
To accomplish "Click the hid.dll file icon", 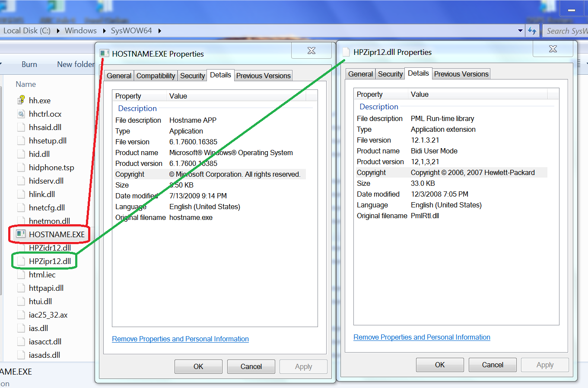I will coord(21,154).
